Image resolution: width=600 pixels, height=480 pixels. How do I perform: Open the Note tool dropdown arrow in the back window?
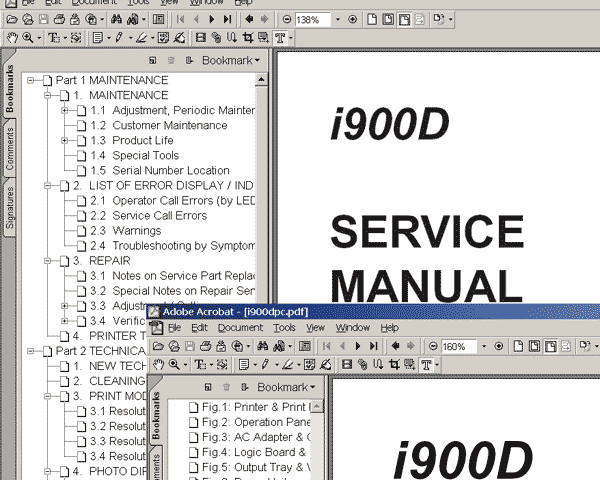tap(109, 38)
